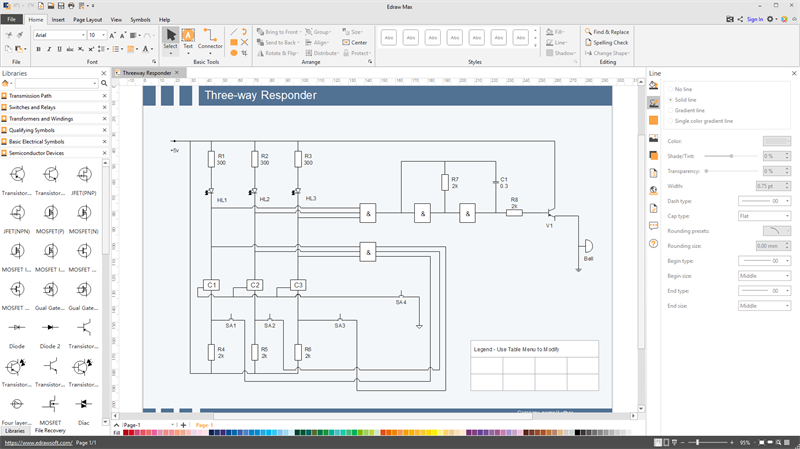Image resolution: width=800 pixels, height=449 pixels.
Task: Open the Begin size Middle dropdown
Action: coord(764,276)
